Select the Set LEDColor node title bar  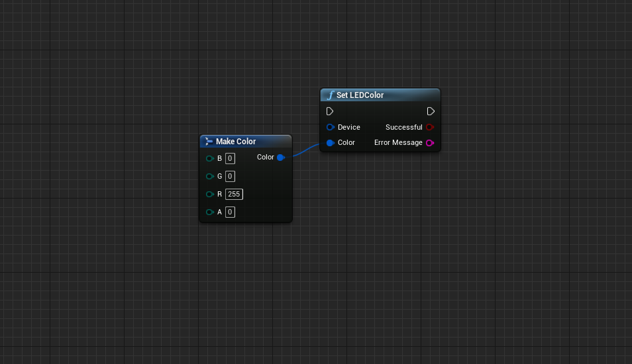pyautogui.click(x=384, y=95)
